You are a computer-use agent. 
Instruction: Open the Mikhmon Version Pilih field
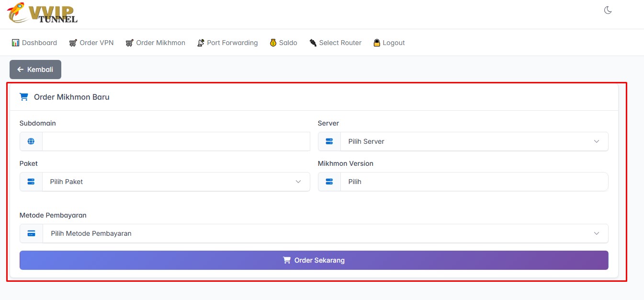click(475, 182)
